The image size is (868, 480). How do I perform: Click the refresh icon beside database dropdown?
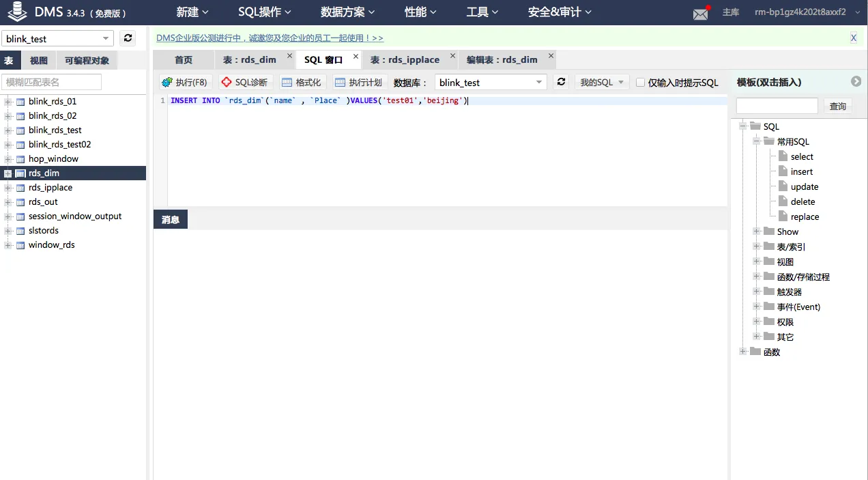click(x=561, y=82)
